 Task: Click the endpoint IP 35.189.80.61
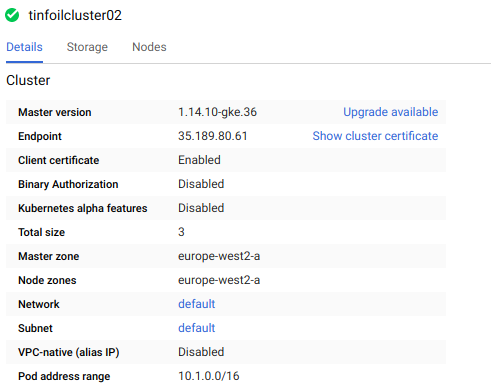coord(213,136)
